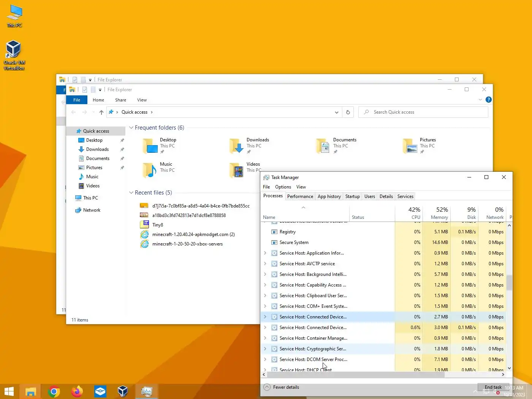
Task: Launch Firefox from the taskbar
Action: pos(77,391)
